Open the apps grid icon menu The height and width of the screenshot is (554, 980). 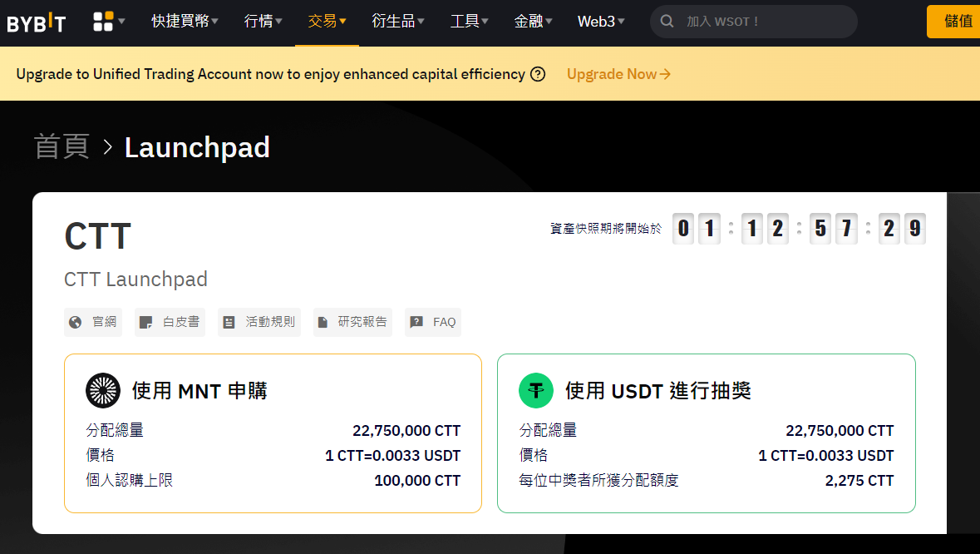(x=109, y=22)
